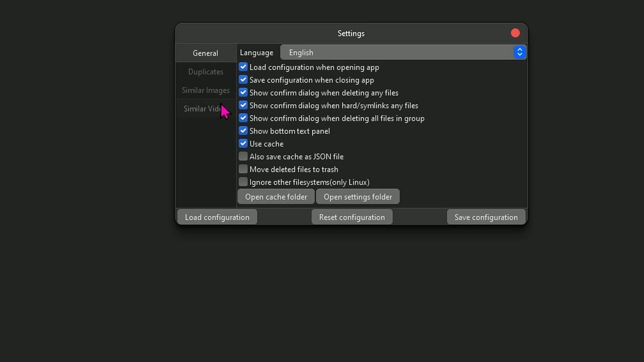Screen dimensions: 644x362
Task: Enable moving deleted files to trash
Action: [x=243, y=169]
